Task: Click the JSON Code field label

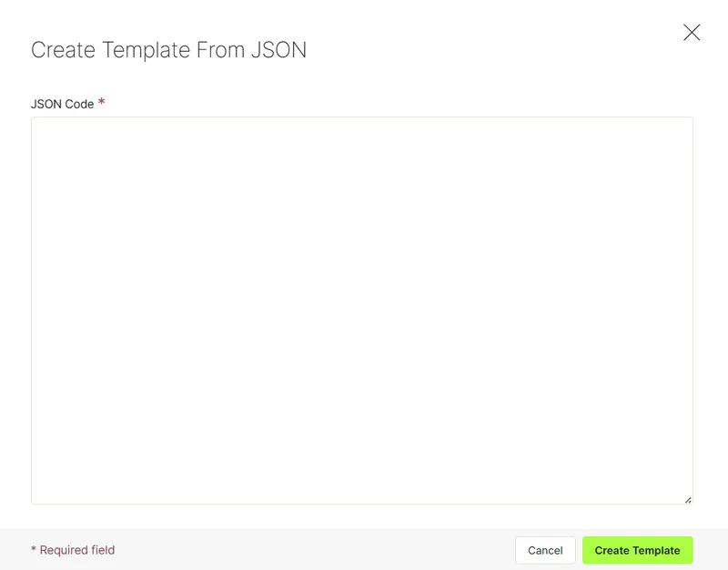Action: click(62, 104)
